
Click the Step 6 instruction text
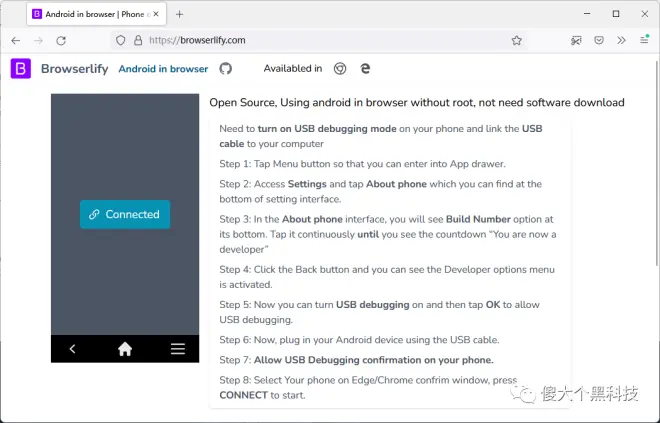(x=359, y=340)
